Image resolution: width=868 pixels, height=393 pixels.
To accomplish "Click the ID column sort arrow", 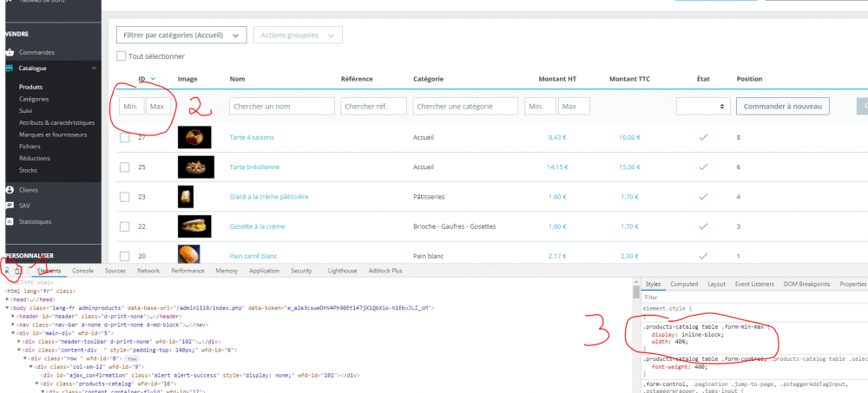I will tap(153, 79).
